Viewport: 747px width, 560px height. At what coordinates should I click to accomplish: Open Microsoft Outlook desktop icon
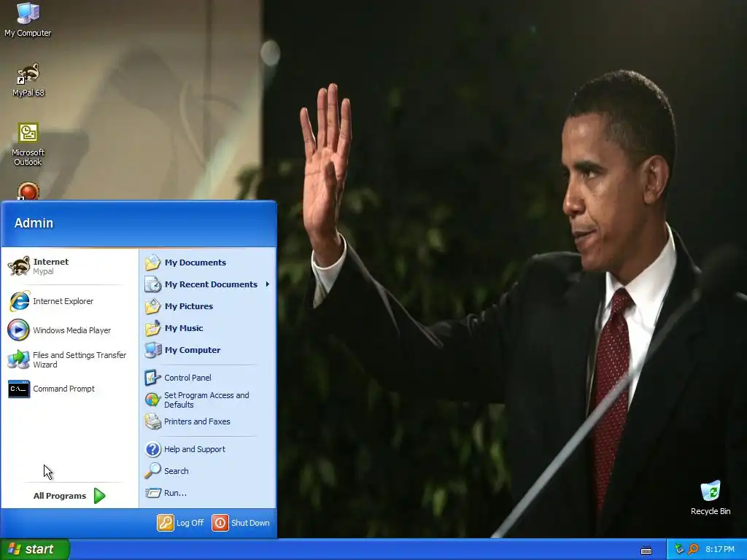(28, 144)
